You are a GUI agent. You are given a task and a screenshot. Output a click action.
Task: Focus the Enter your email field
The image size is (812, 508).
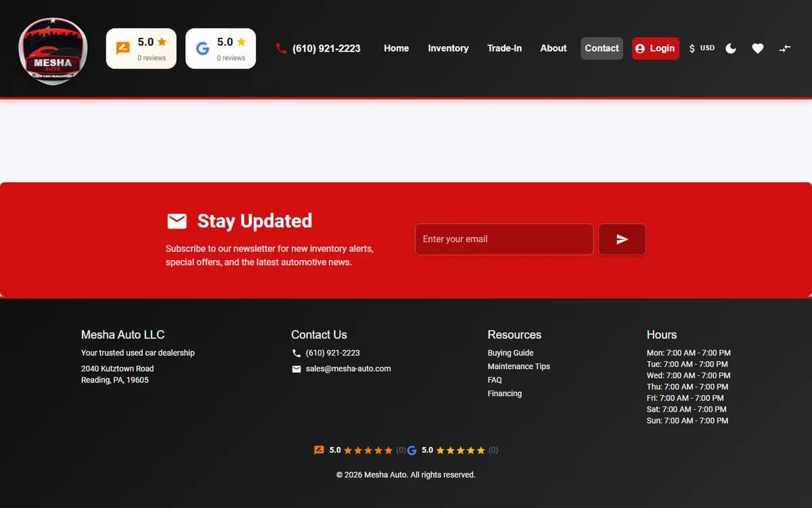[504, 239]
